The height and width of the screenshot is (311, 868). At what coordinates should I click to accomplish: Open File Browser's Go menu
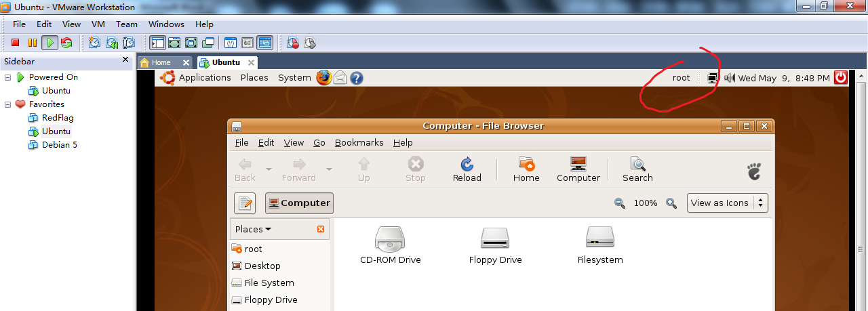pos(319,143)
